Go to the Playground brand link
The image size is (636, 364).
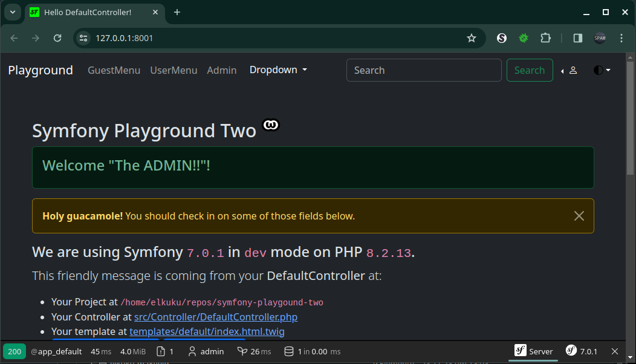[41, 70]
